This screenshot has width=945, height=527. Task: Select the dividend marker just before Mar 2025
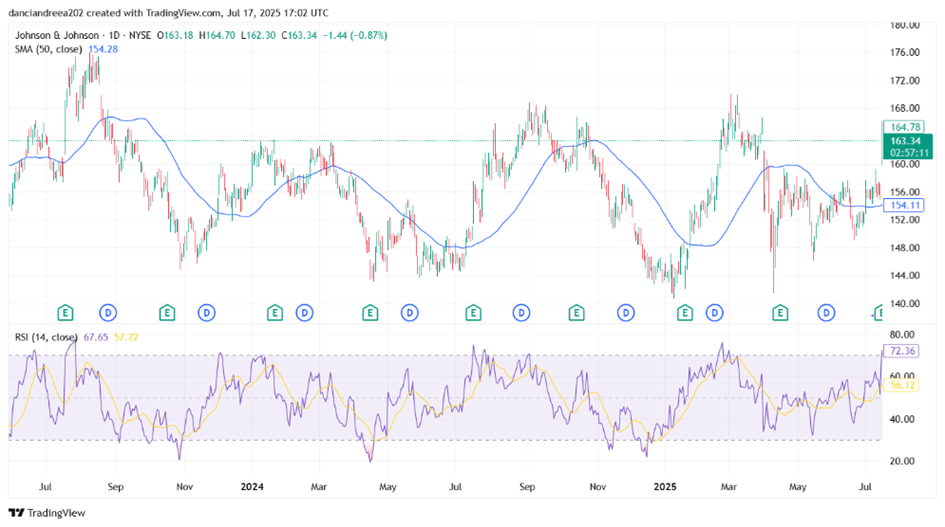(715, 313)
